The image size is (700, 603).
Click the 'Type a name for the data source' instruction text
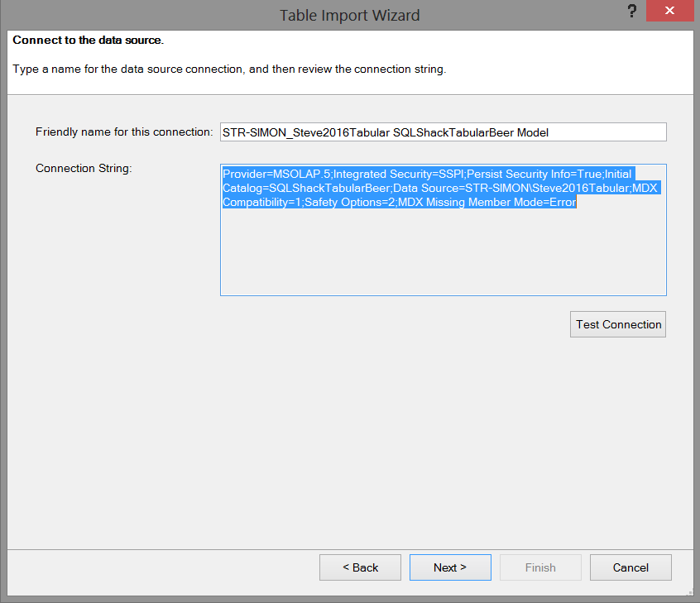pos(229,69)
